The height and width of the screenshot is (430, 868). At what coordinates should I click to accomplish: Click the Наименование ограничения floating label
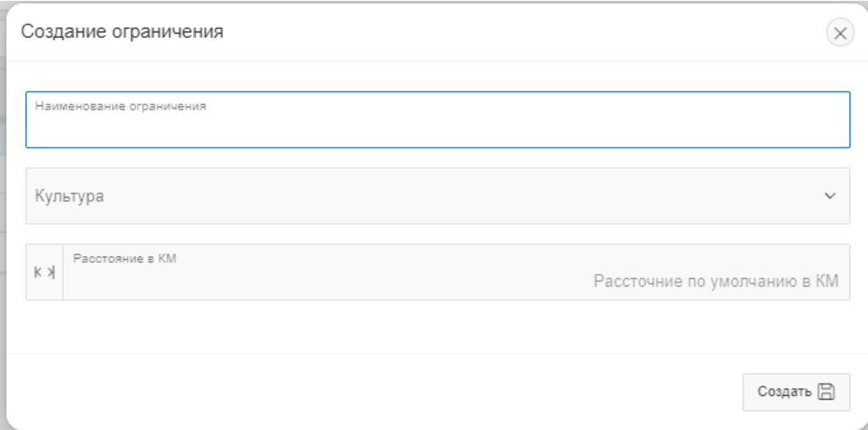click(x=121, y=107)
